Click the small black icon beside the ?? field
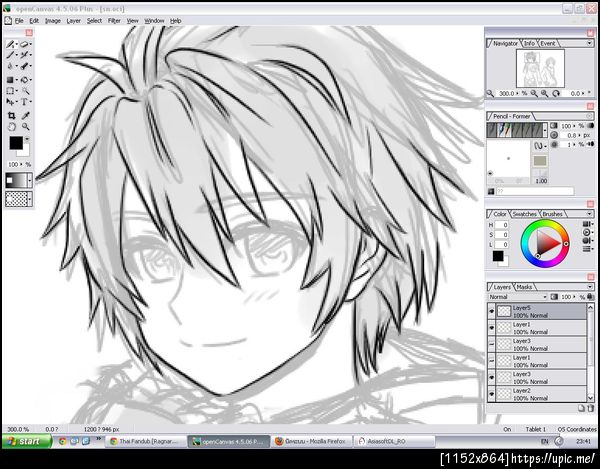600x469 pixels. tap(491, 191)
